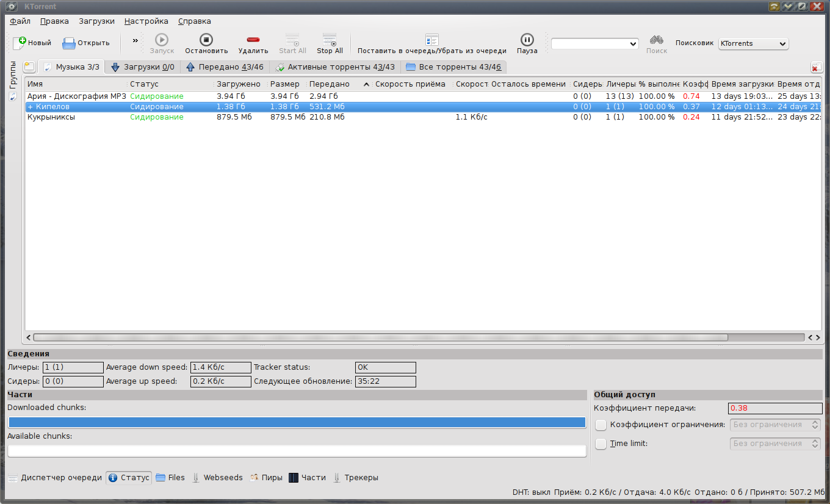Remove torrent with Удалить icon
Image resolution: width=830 pixels, height=504 pixels.
point(253,40)
